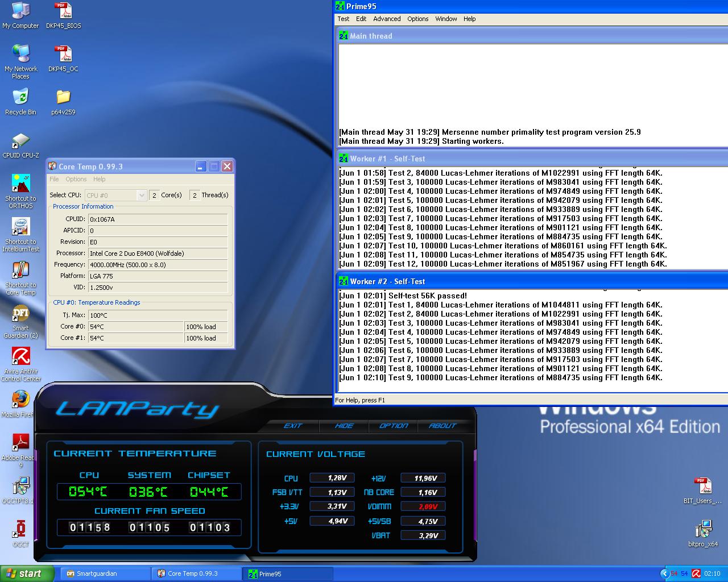Screen dimensions: 728x582
Task: Click CPU fan speed counter 01158
Action: [x=90, y=527]
